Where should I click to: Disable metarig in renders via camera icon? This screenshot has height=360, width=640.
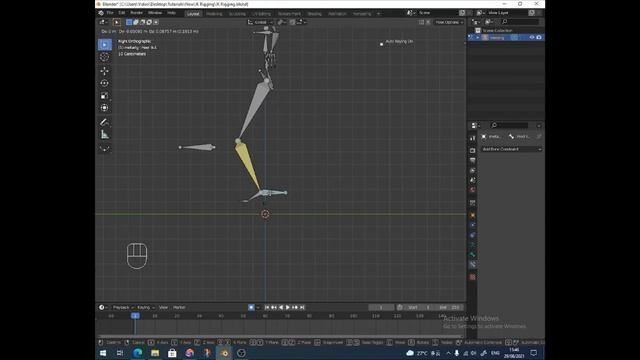click(x=539, y=38)
